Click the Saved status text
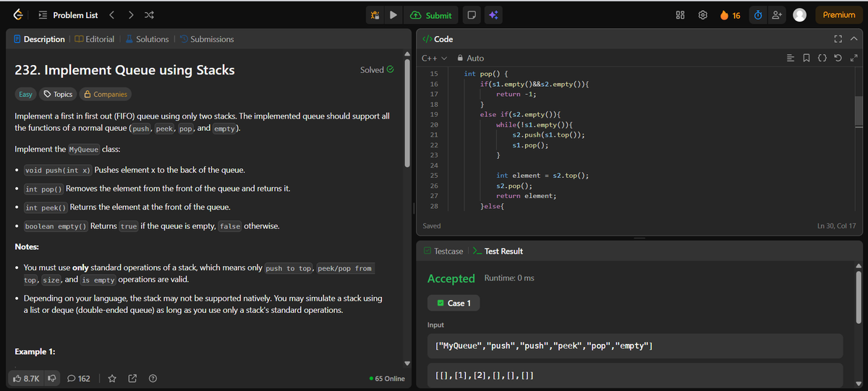Viewport: 868px width, 391px height. 432,226
